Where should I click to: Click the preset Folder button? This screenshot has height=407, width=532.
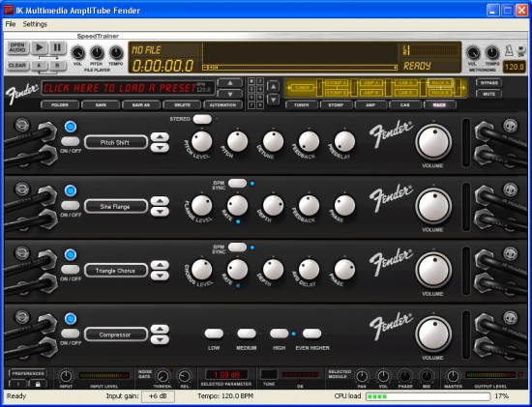pos(60,104)
